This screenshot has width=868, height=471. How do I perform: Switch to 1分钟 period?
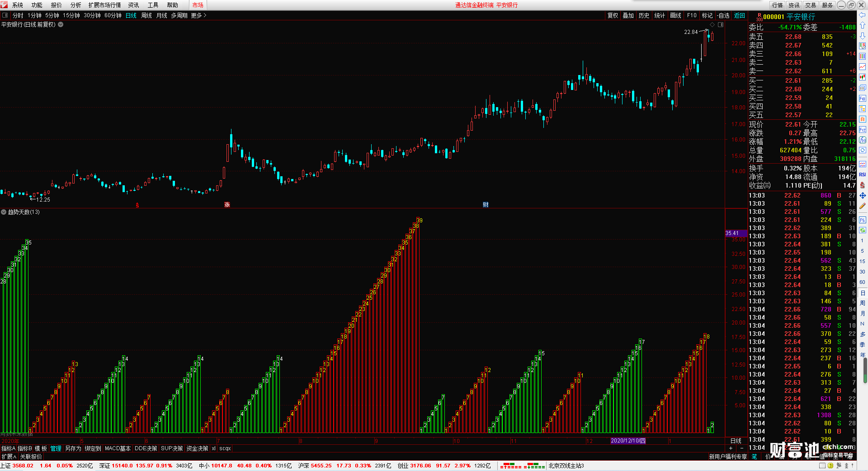(34, 15)
